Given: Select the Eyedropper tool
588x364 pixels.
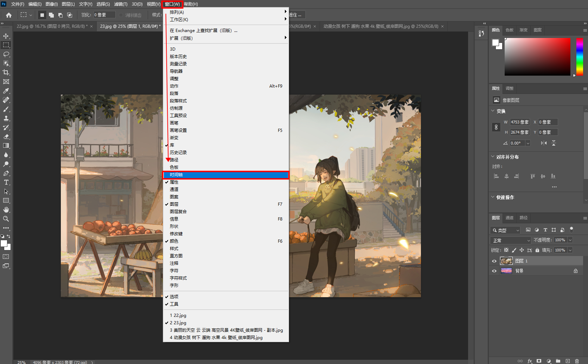Looking at the screenshot, I should coord(6,91).
